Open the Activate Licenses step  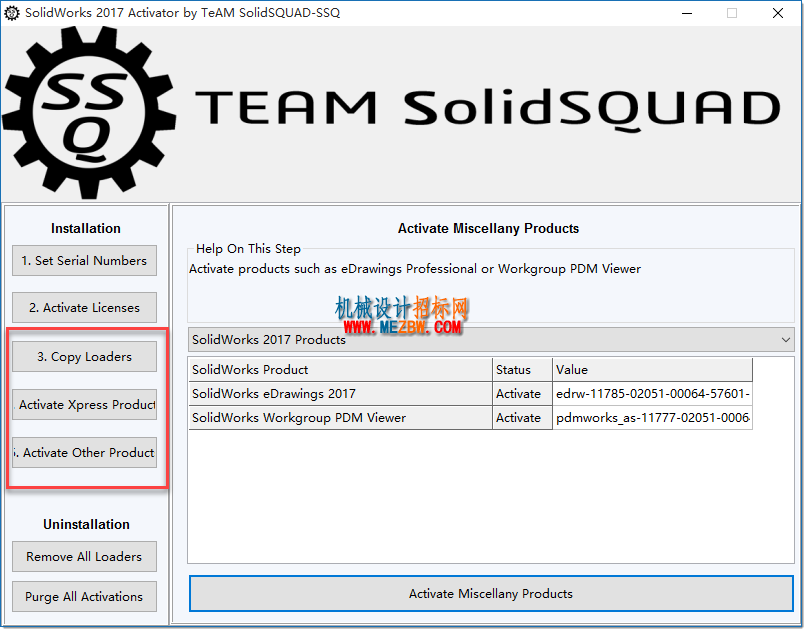84,308
